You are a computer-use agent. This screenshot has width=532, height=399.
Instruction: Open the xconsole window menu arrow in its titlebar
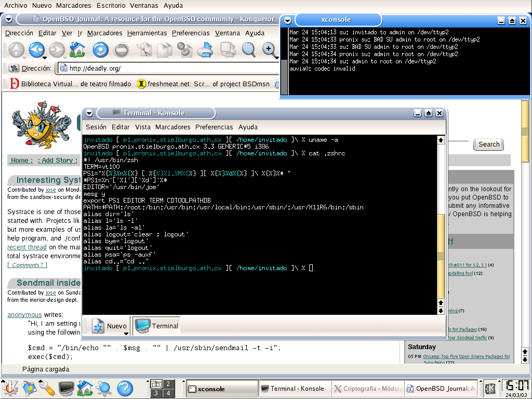click(287, 20)
